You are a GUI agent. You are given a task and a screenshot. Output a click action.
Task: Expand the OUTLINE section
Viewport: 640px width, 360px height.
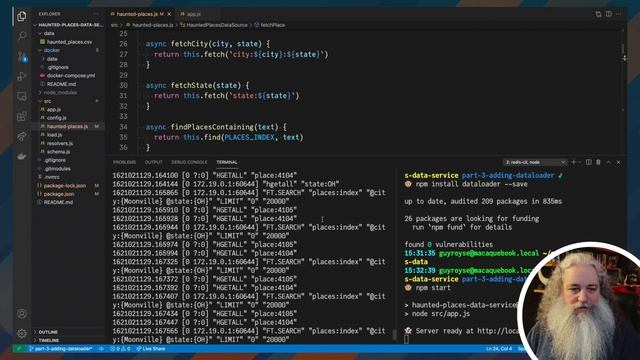48,332
